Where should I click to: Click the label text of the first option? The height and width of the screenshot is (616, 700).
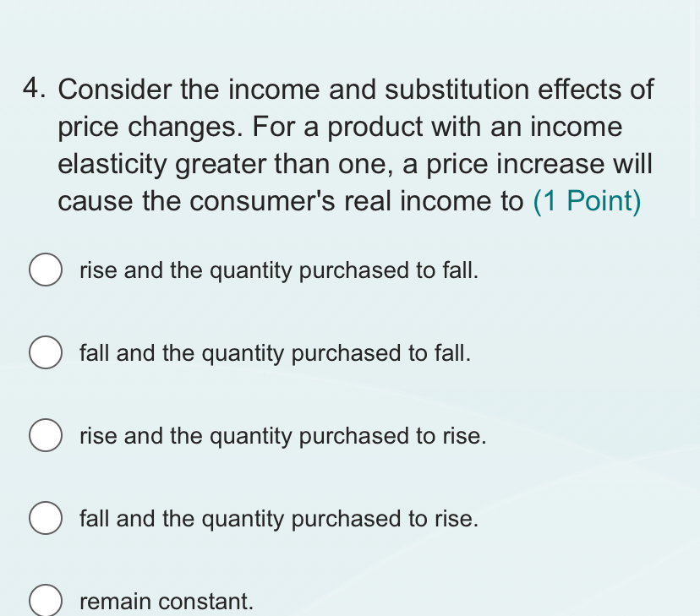(x=279, y=270)
